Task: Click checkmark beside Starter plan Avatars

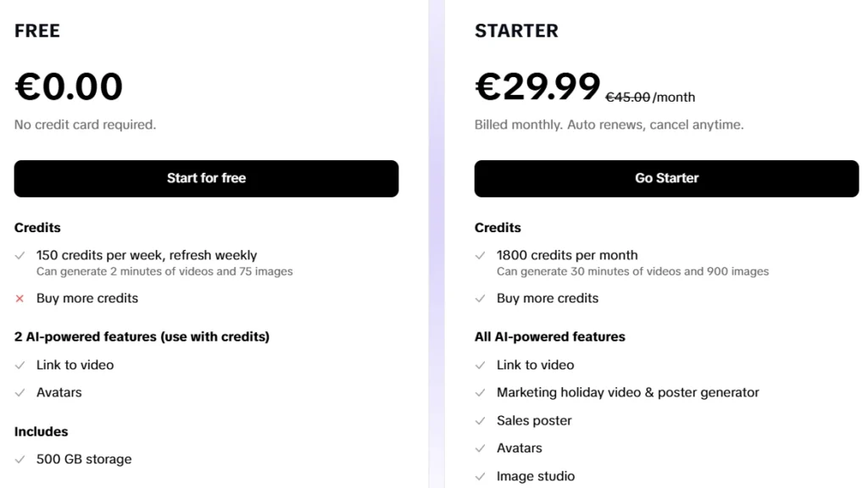Action: 481,448
